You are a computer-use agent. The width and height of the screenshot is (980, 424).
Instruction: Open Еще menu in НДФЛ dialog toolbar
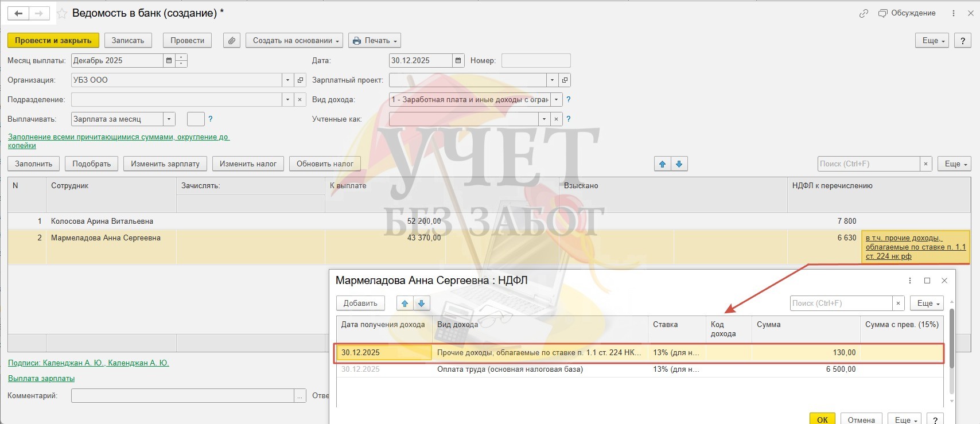pos(927,304)
